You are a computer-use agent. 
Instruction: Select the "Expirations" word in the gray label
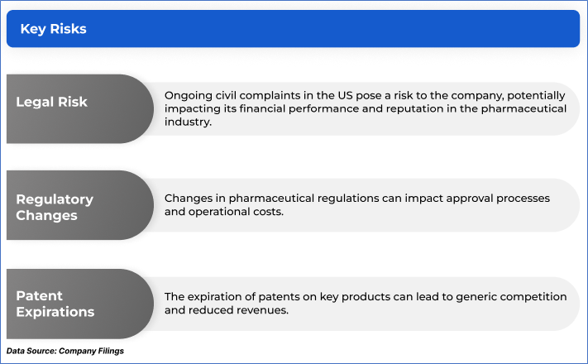55,312
